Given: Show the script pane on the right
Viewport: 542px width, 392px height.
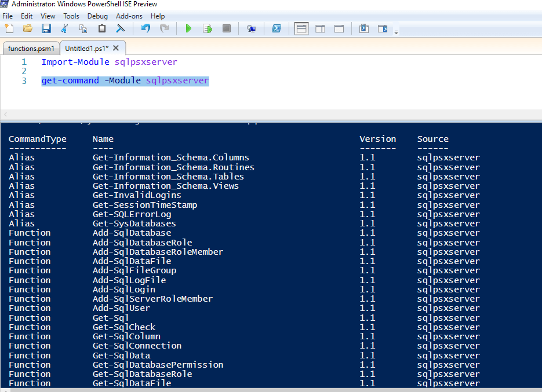Looking at the screenshot, I should pyautogui.click(x=321, y=29).
